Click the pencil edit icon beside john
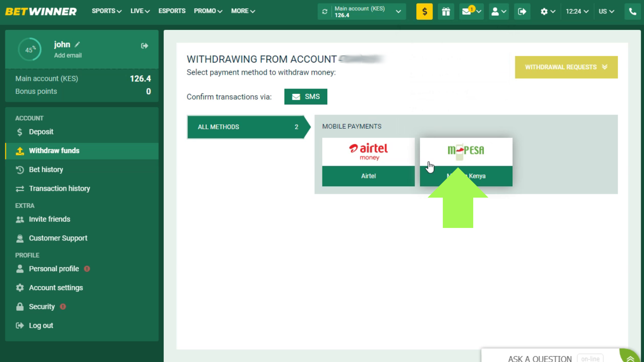 coord(77,44)
